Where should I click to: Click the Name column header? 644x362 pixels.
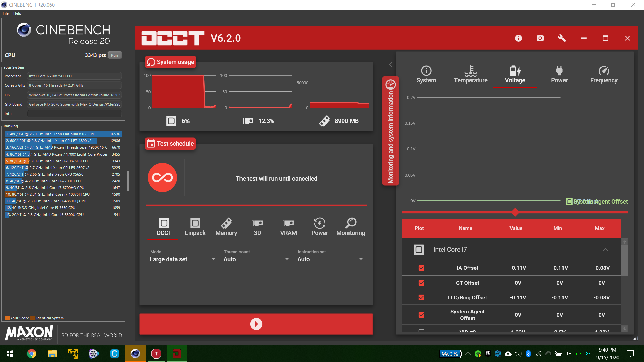465,228
